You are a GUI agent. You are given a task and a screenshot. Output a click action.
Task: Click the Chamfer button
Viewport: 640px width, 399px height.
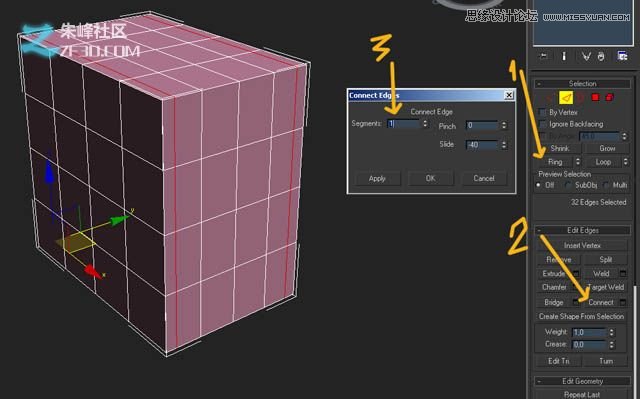(554, 287)
